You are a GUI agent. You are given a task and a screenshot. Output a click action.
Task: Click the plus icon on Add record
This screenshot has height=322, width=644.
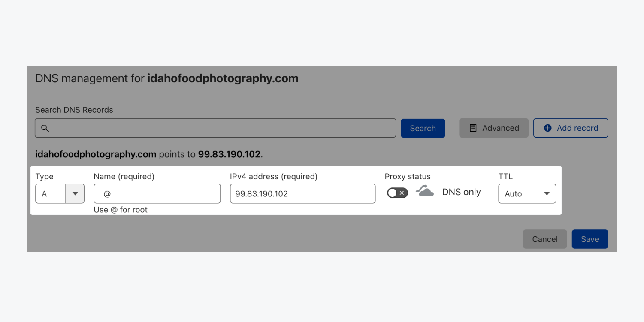pos(548,128)
